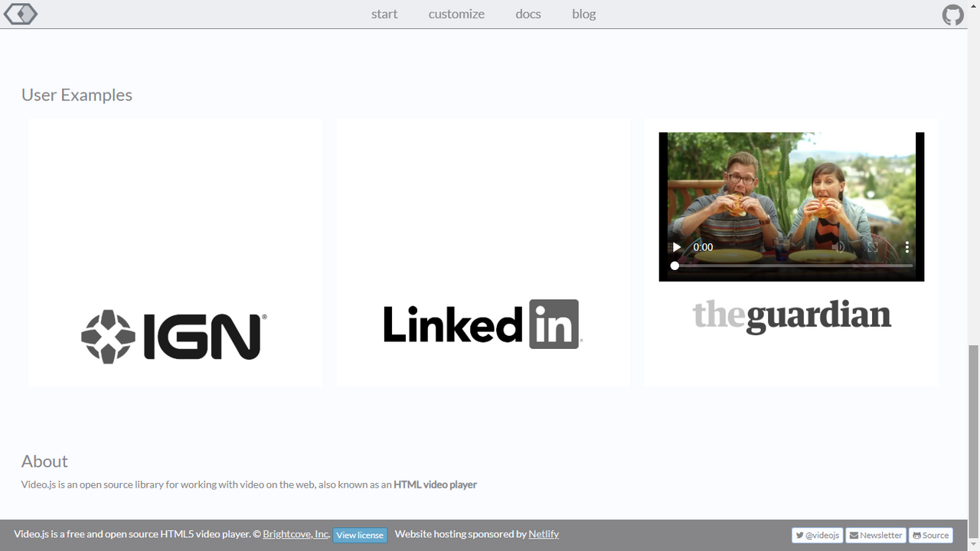This screenshot has width=980, height=551.
Task: Open the start menu item
Action: pos(384,14)
